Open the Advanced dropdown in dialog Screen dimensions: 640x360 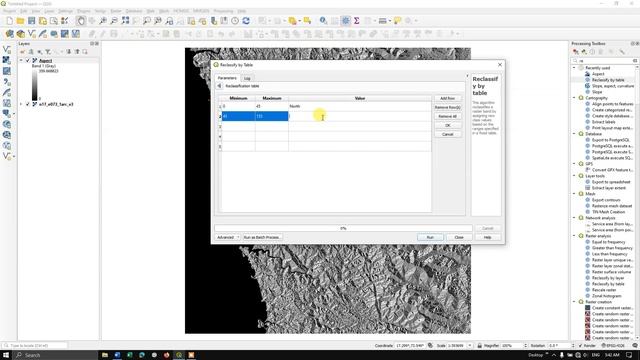click(227, 237)
